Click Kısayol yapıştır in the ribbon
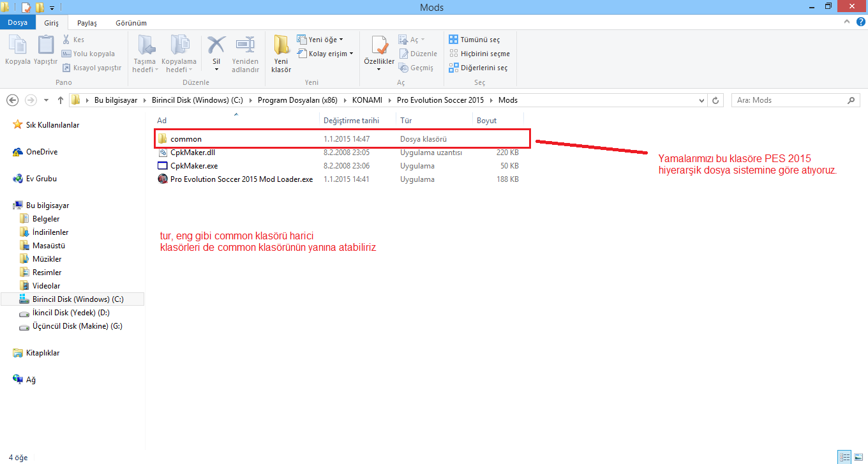 (92, 68)
